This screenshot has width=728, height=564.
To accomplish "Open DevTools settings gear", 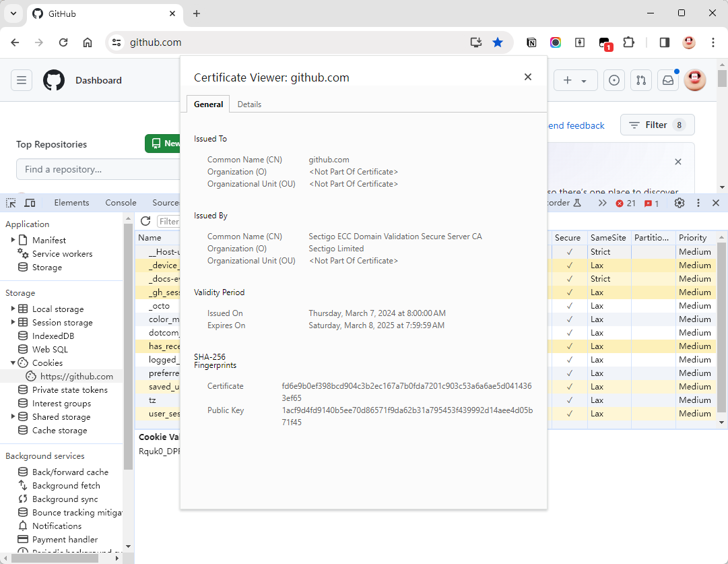I will [x=680, y=203].
